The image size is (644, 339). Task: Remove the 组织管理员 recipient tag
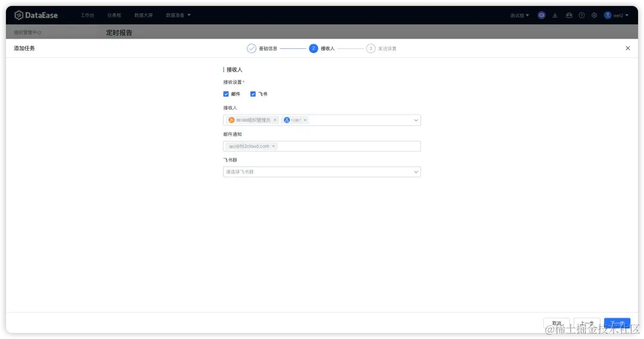275,120
